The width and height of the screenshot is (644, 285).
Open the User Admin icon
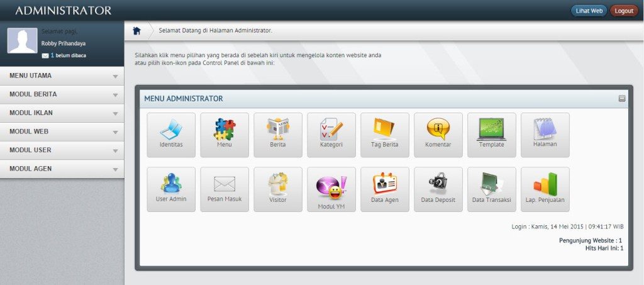(x=171, y=189)
